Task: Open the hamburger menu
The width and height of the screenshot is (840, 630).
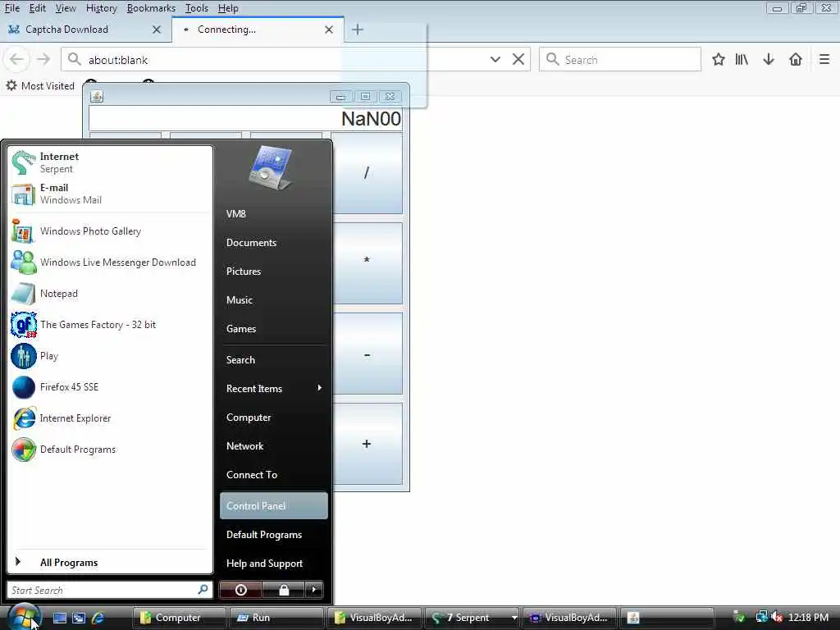Action: point(824,59)
